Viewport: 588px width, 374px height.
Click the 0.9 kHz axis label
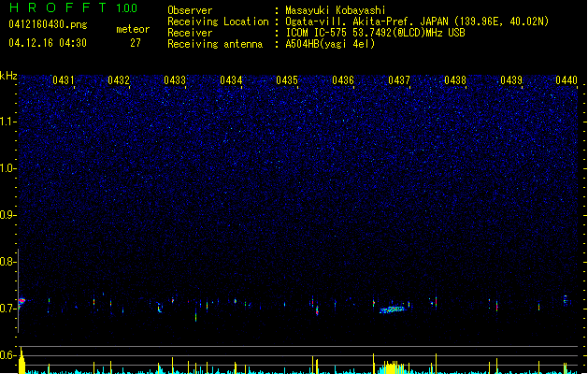click(7, 215)
